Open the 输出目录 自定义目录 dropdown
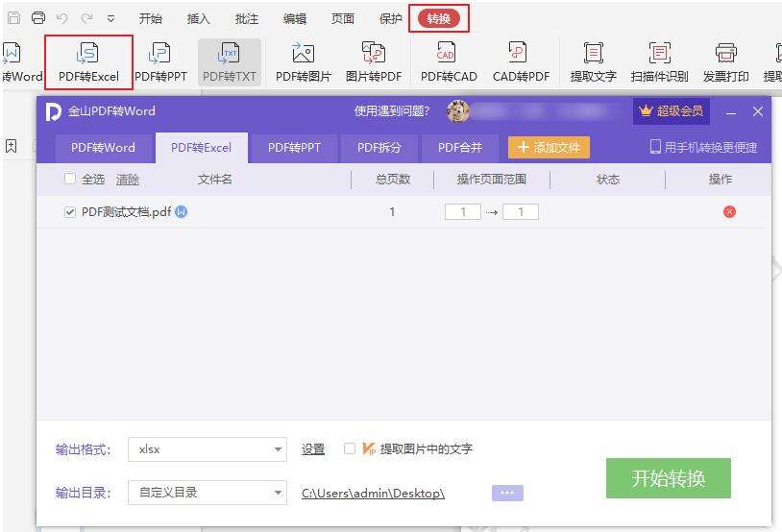Screen dimensions: 782x532 (x=208, y=493)
